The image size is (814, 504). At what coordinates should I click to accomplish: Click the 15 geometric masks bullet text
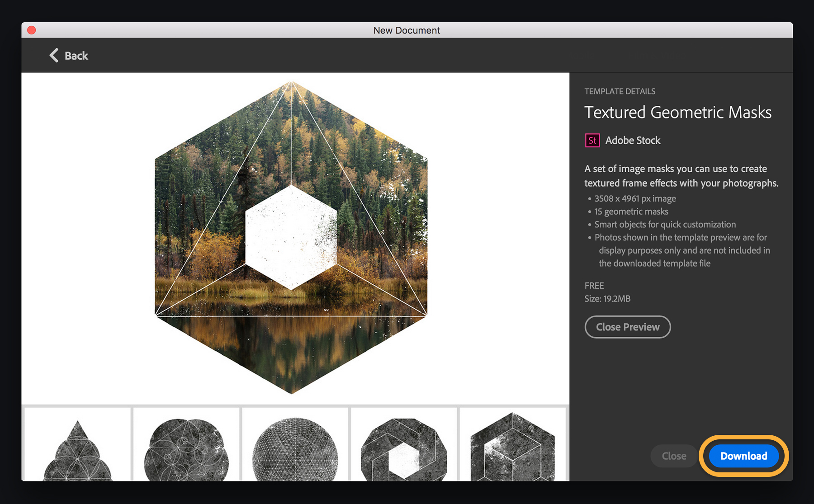click(631, 211)
